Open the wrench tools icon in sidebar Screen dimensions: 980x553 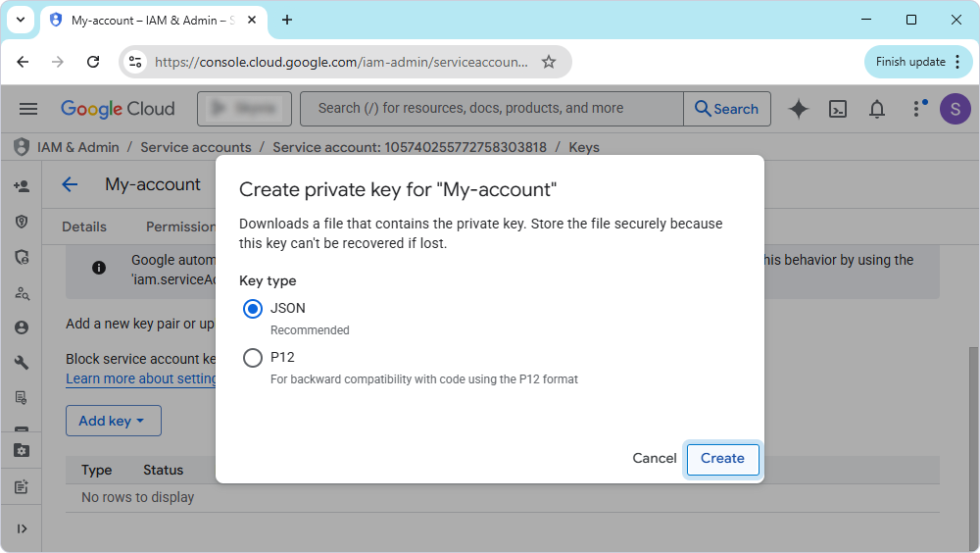(22, 363)
